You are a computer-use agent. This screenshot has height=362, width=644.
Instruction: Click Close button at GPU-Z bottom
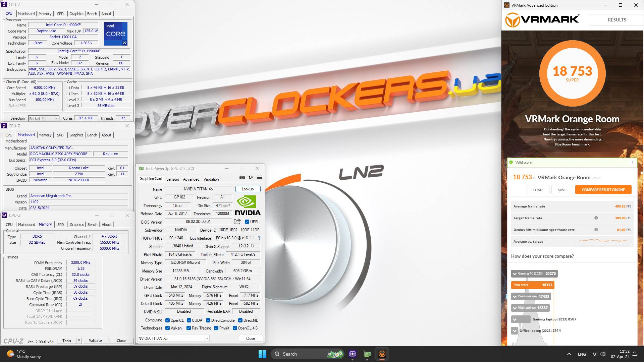(x=251, y=339)
